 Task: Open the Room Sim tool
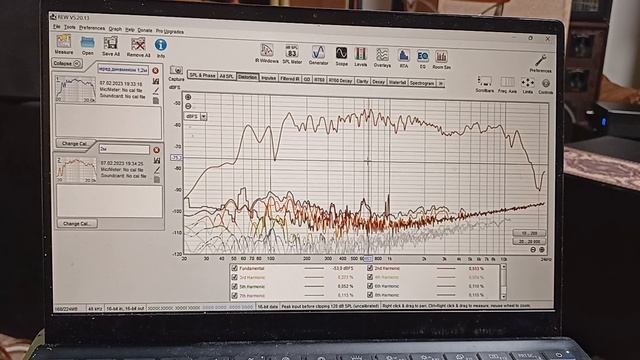(441, 57)
